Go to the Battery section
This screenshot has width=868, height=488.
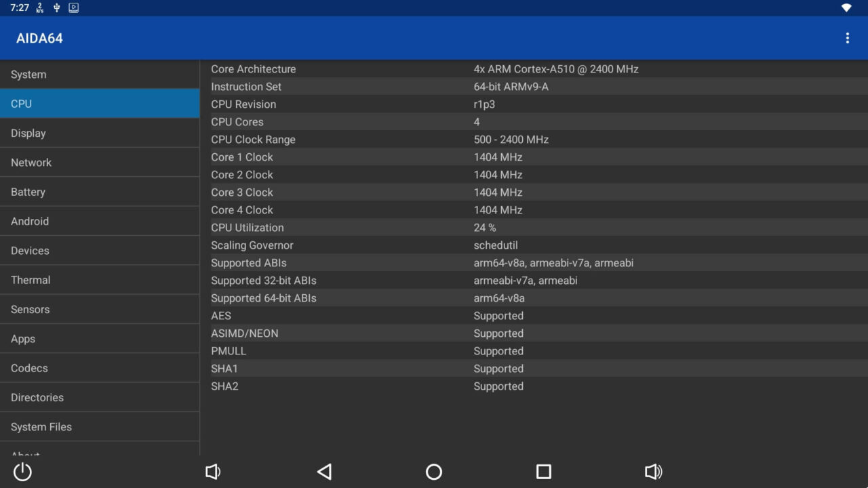[x=100, y=192]
